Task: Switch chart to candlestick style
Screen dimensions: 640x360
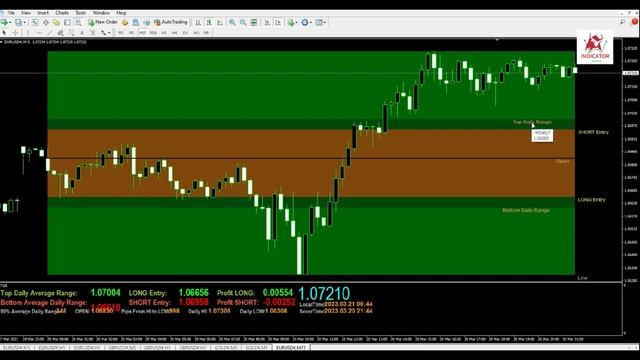Action: tap(209, 22)
